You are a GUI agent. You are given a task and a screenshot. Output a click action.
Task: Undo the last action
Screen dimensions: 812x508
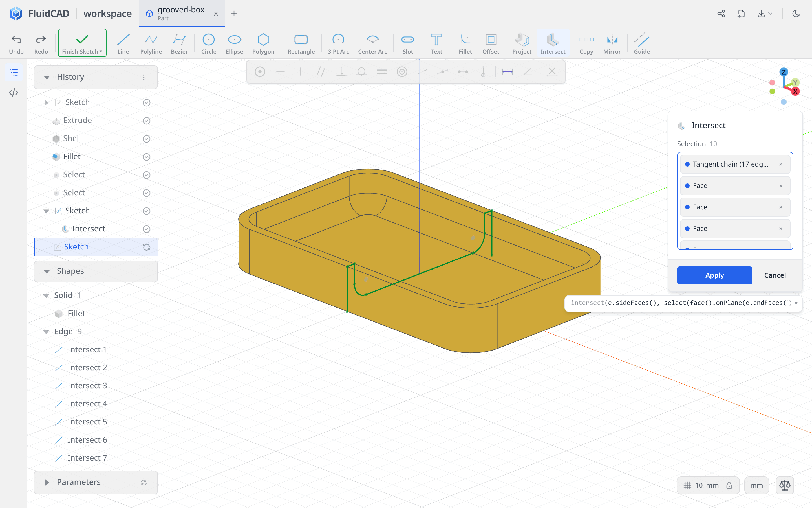(x=16, y=43)
